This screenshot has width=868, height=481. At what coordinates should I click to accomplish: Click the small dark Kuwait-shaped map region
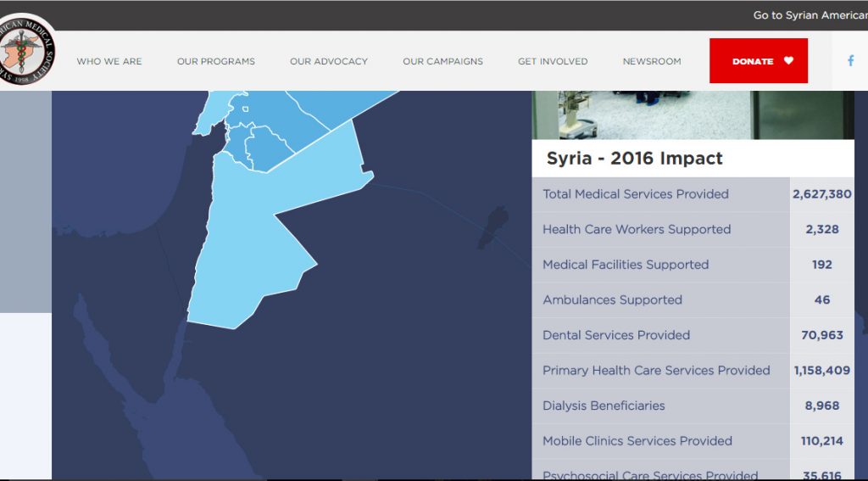click(492, 227)
